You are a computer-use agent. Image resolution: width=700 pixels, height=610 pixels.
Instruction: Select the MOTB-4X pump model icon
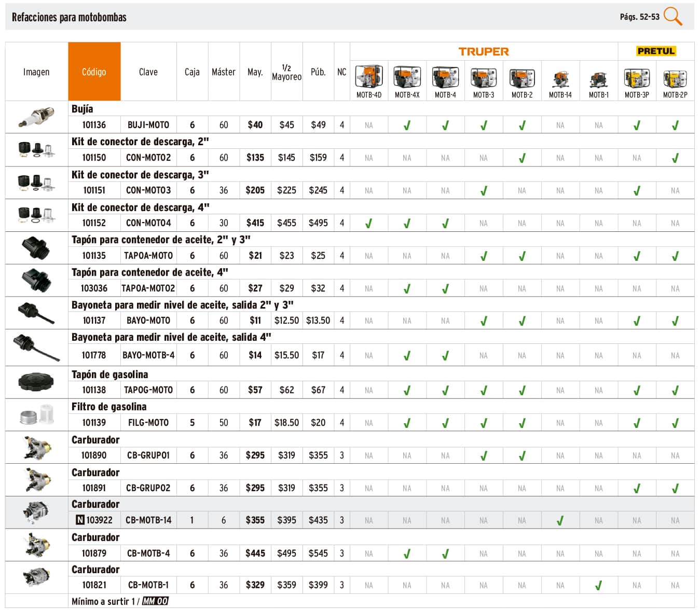(407, 77)
